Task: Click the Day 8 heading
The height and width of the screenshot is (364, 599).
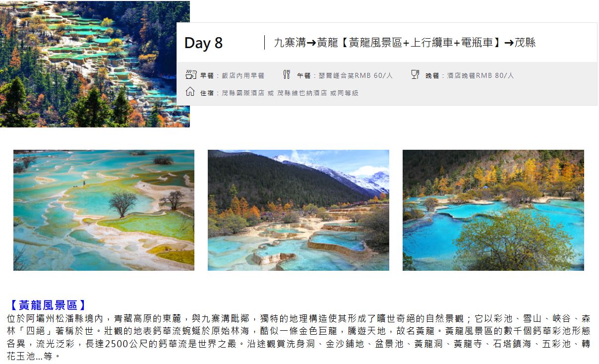Action: (x=203, y=43)
